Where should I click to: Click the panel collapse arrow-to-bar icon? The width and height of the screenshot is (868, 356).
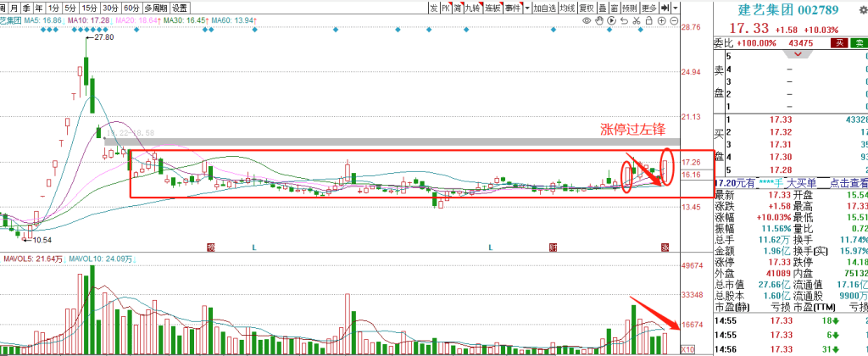tap(665, 8)
